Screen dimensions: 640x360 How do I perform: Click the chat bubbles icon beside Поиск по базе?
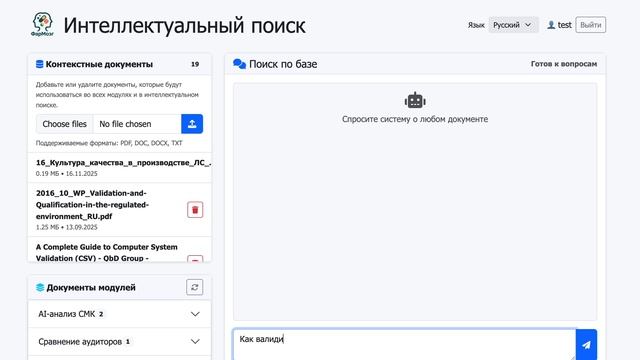coord(239,64)
